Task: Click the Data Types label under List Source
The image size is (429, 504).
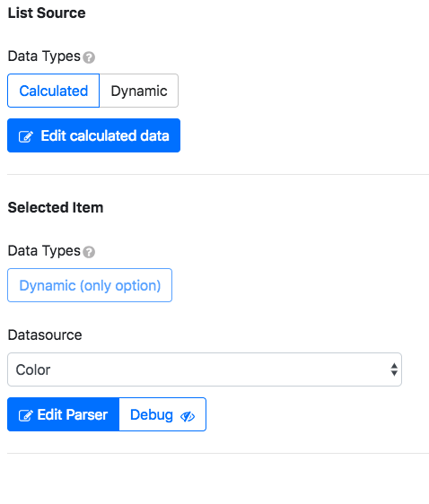Action: (x=44, y=56)
